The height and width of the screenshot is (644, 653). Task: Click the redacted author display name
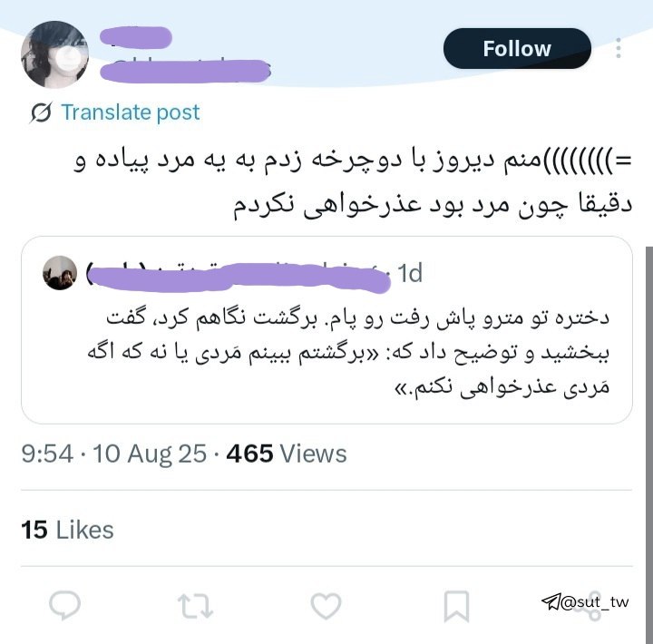136,37
